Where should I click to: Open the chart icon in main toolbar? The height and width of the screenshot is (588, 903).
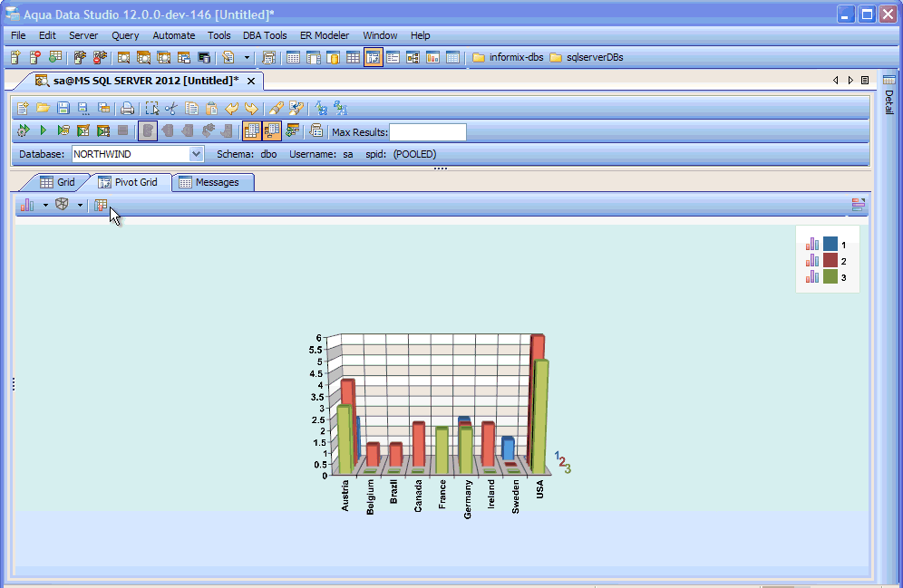(432, 57)
